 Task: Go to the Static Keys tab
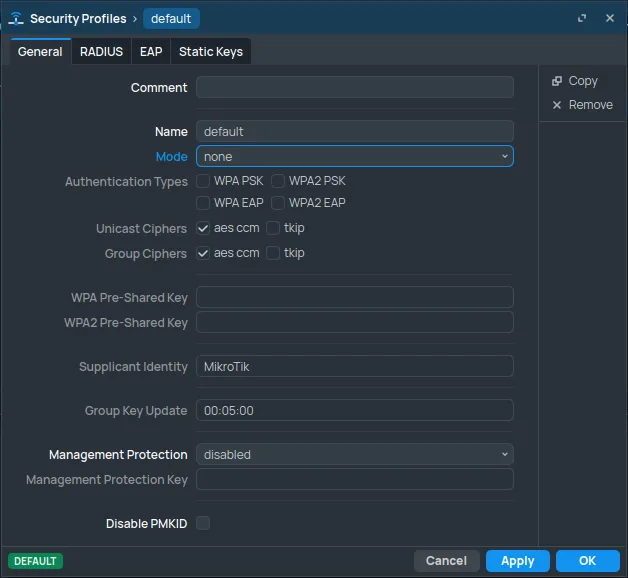tap(210, 52)
